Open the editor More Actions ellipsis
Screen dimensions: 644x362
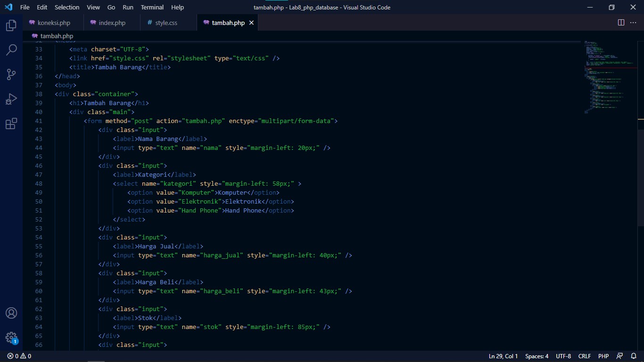pos(633,23)
